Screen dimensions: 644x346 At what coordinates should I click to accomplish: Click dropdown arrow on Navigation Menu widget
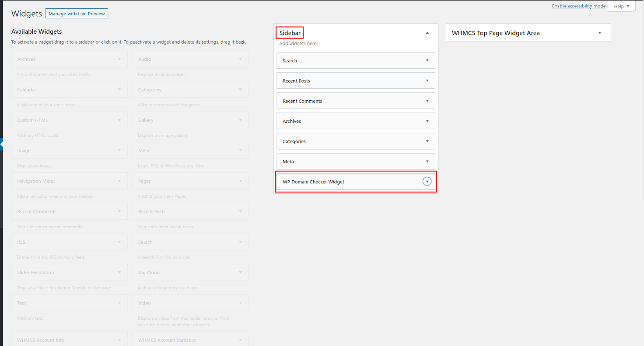[x=119, y=181]
